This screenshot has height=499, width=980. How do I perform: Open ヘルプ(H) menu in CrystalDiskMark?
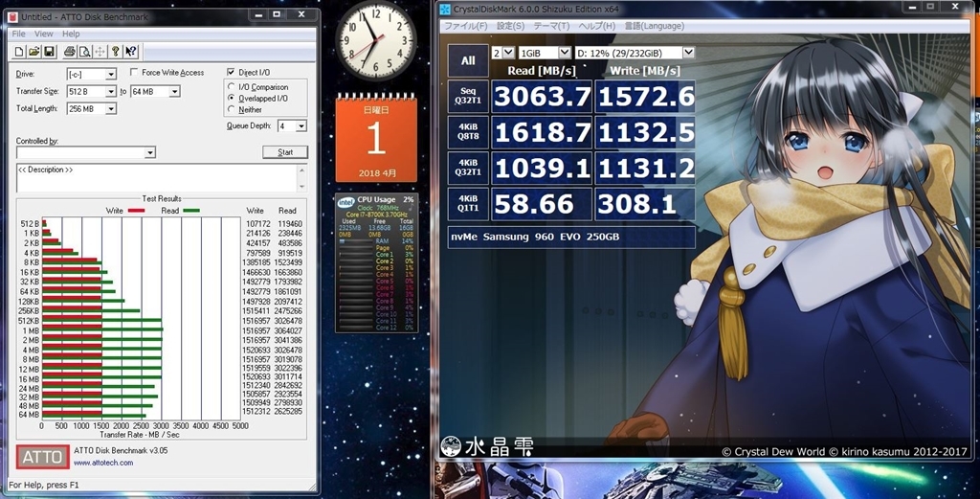(597, 26)
